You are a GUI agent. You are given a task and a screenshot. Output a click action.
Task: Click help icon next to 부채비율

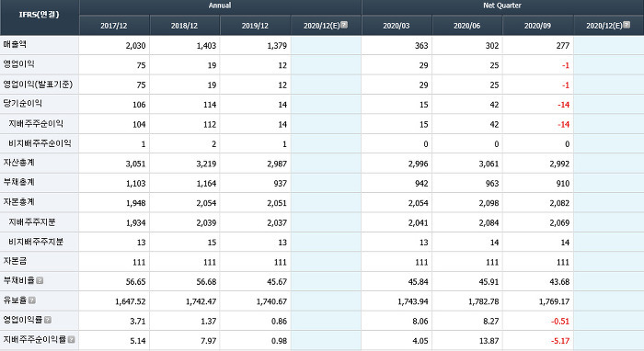tap(40, 280)
